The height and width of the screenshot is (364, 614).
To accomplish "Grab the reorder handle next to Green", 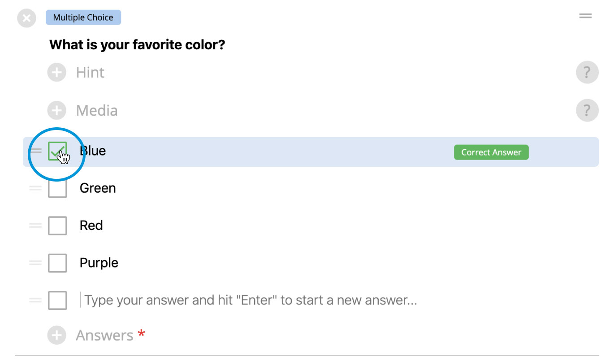I will (35, 188).
